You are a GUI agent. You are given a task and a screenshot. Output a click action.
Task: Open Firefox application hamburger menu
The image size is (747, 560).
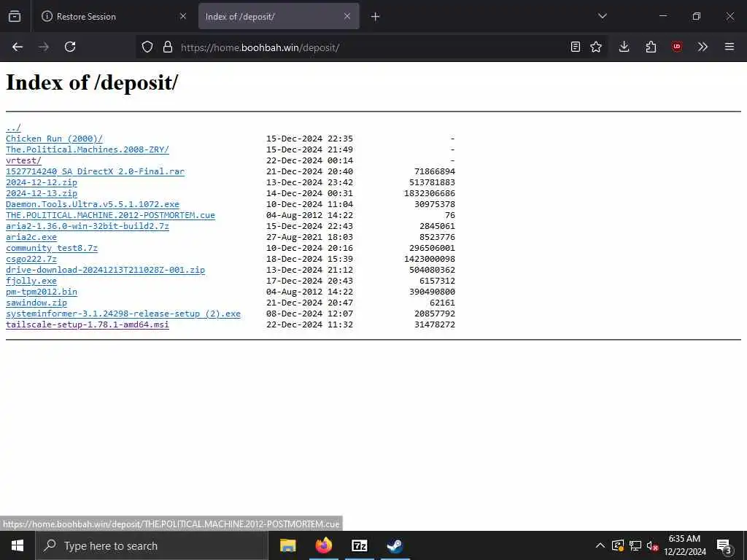pos(729,47)
